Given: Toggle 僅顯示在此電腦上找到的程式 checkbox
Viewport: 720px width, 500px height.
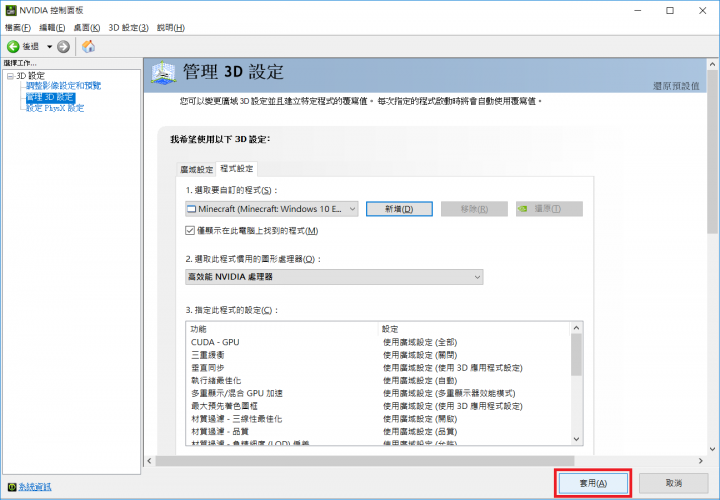Looking at the screenshot, I should pyautogui.click(x=190, y=230).
